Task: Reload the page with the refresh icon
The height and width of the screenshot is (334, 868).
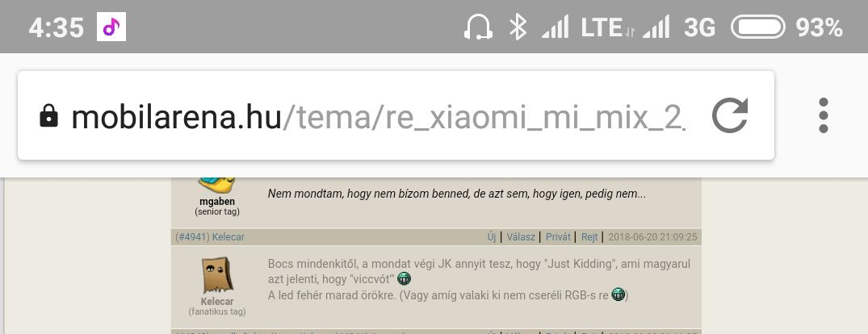Action: tap(730, 115)
